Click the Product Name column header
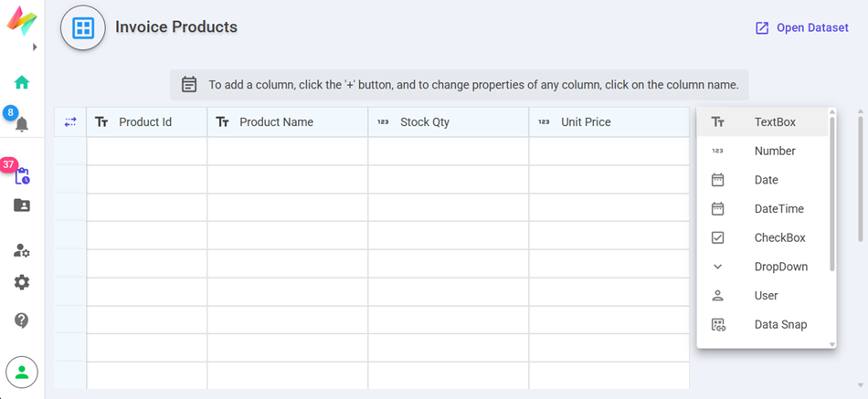 pos(276,122)
